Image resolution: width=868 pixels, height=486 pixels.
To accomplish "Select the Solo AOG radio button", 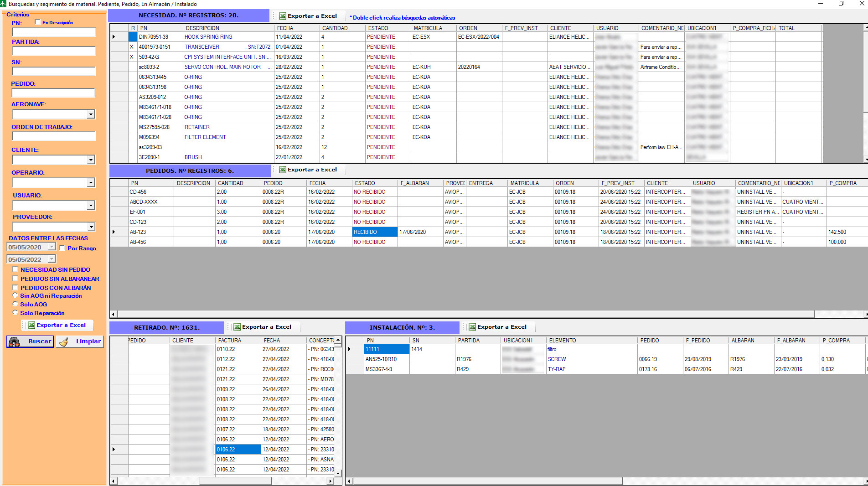I will tap(15, 304).
